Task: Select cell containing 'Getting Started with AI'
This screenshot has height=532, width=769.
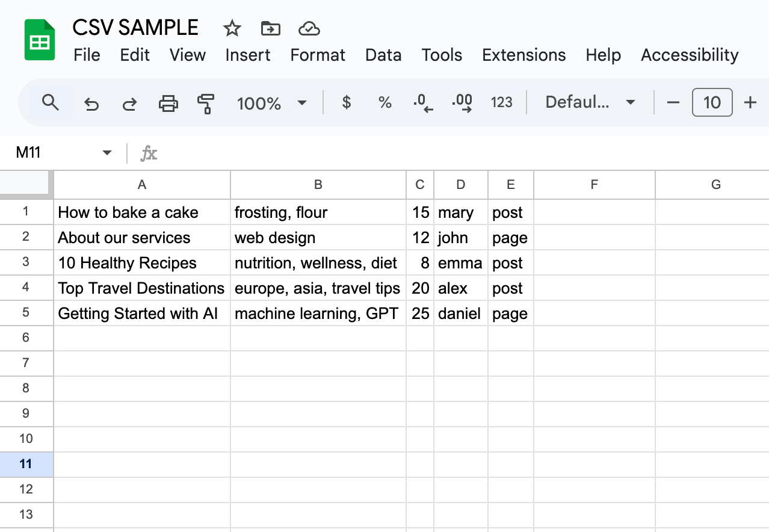Action: [x=142, y=314]
